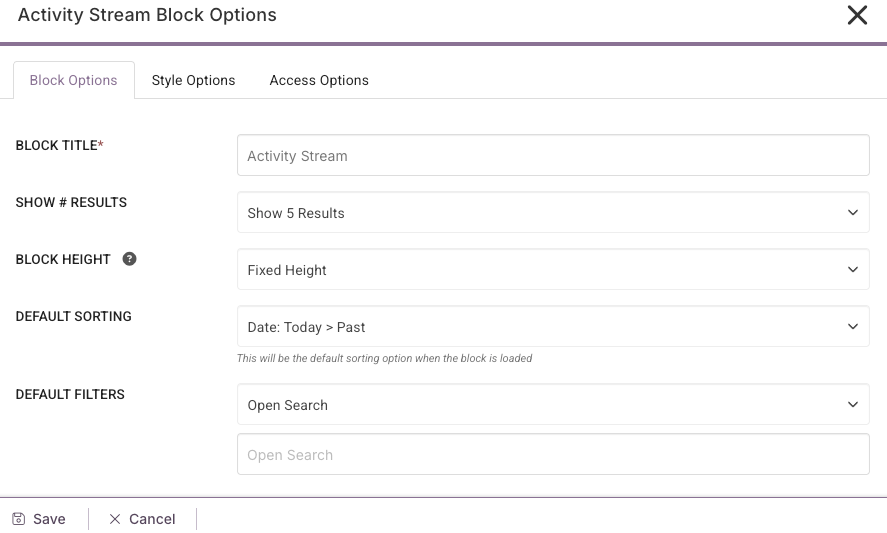887x533 pixels.
Task: Click the Cancel button label
Action: 152,519
